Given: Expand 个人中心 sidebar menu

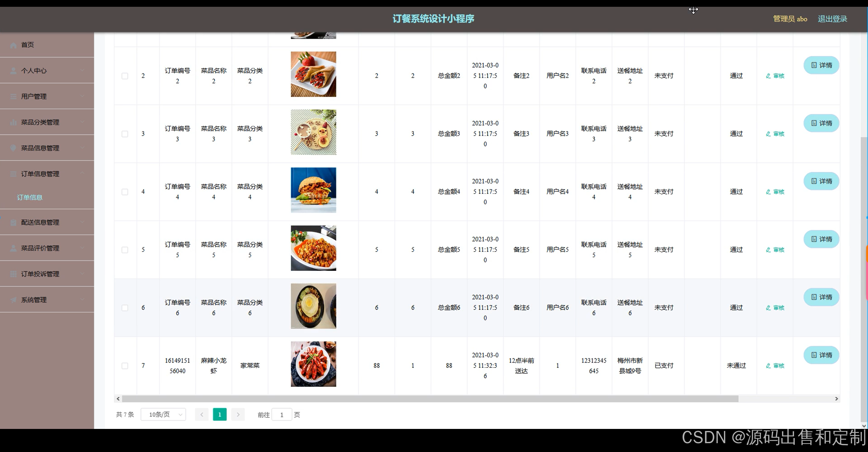Looking at the screenshot, I should (x=47, y=71).
